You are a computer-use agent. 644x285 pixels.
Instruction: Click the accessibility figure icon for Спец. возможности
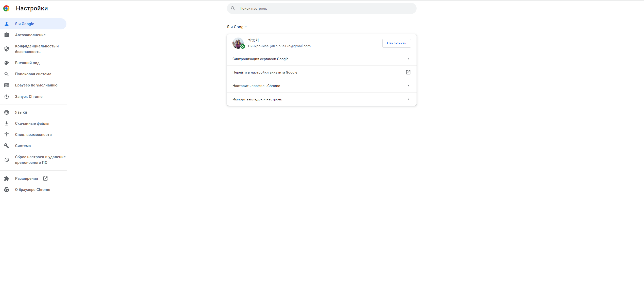[7, 135]
